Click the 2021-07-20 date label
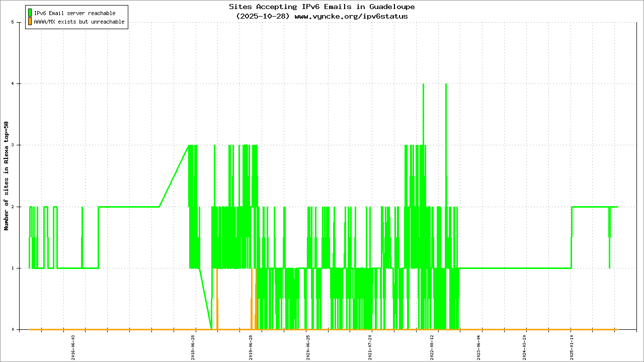 click(370, 347)
